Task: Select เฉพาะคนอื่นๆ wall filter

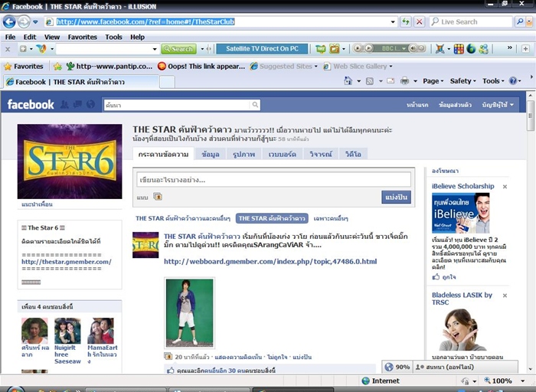Action: coord(331,218)
